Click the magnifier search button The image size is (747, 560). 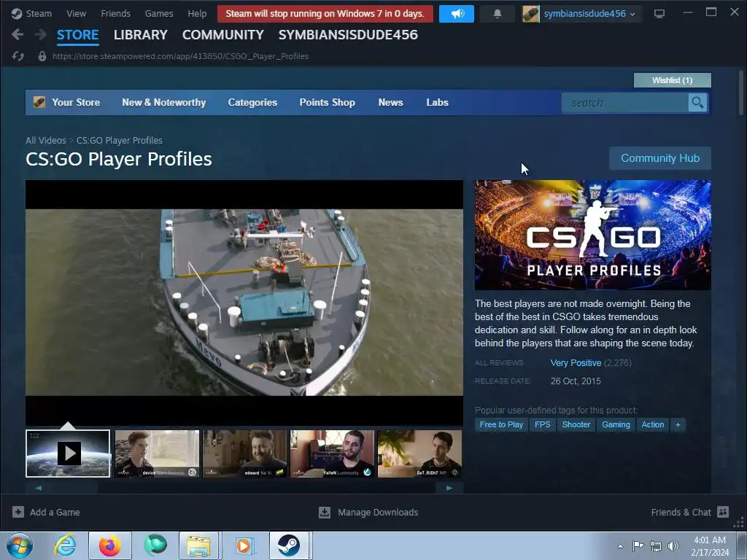pos(697,102)
